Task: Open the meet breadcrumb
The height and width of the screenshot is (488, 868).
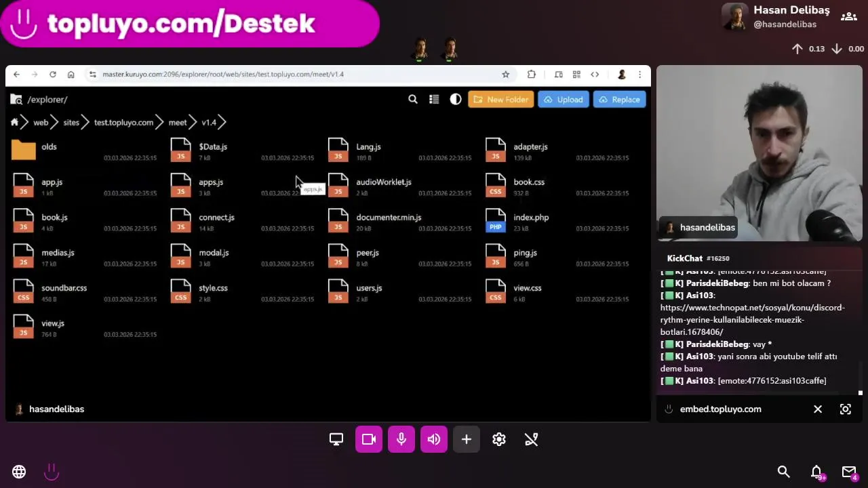Action: coord(178,123)
